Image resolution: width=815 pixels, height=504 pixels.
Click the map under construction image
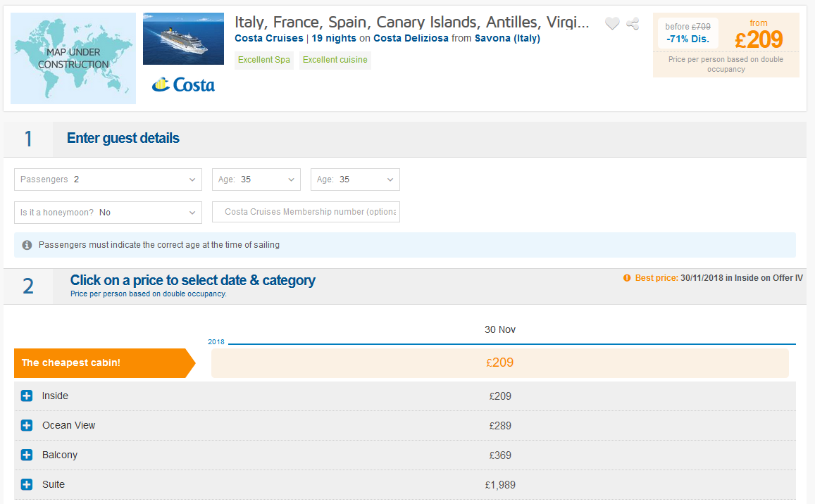tap(73, 58)
